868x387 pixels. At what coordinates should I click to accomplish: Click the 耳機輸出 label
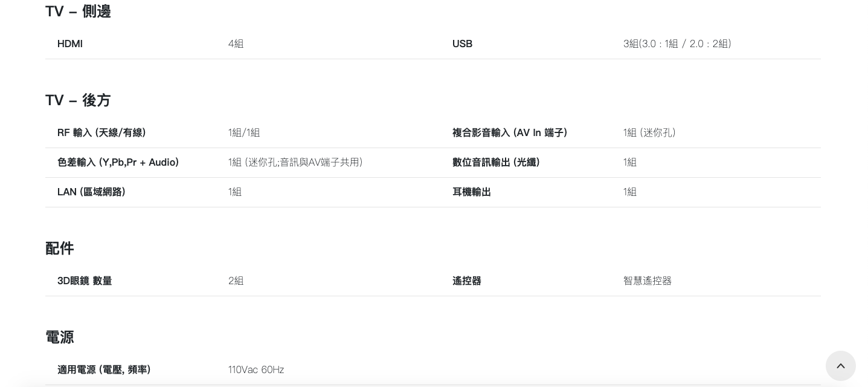[x=471, y=192]
